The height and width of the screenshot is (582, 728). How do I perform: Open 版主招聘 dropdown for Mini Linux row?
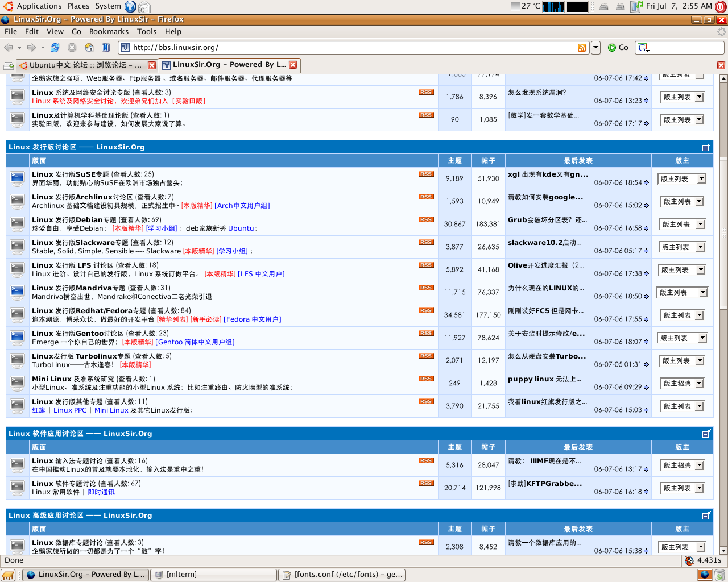pos(682,384)
